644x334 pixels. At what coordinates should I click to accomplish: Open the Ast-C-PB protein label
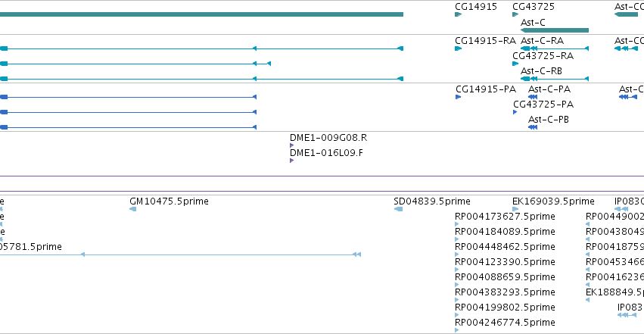pos(549,120)
